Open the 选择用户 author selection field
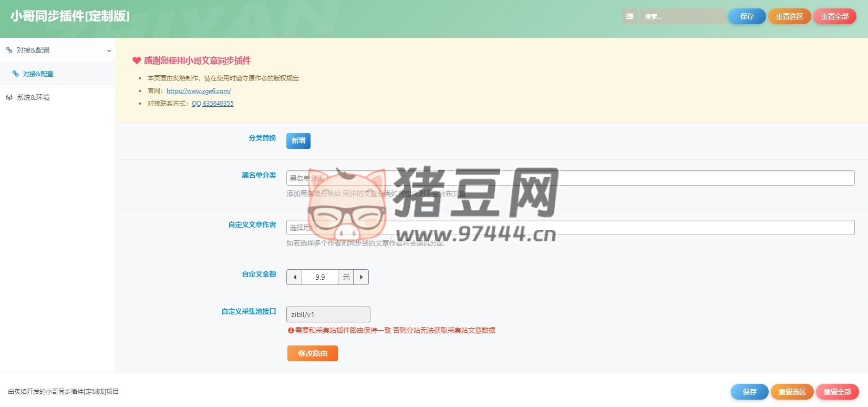The height and width of the screenshot is (407, 868). coord(570,228)
